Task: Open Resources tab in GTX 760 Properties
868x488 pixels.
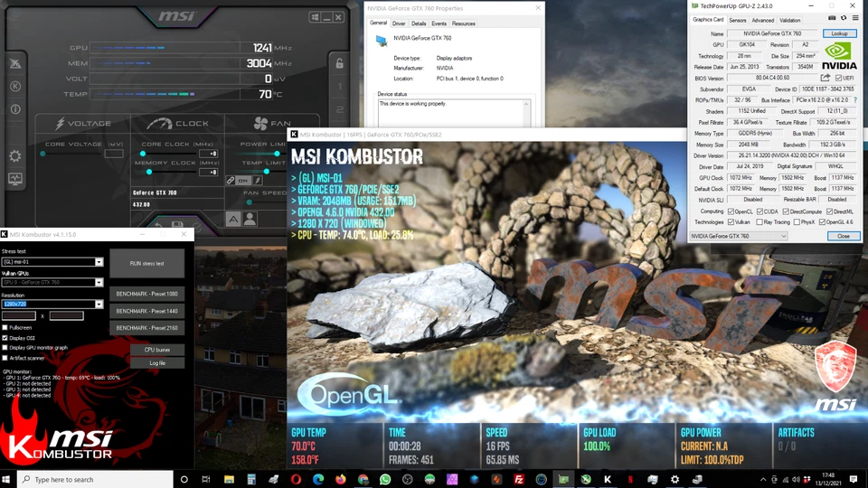Action: [x=463, y=23]
